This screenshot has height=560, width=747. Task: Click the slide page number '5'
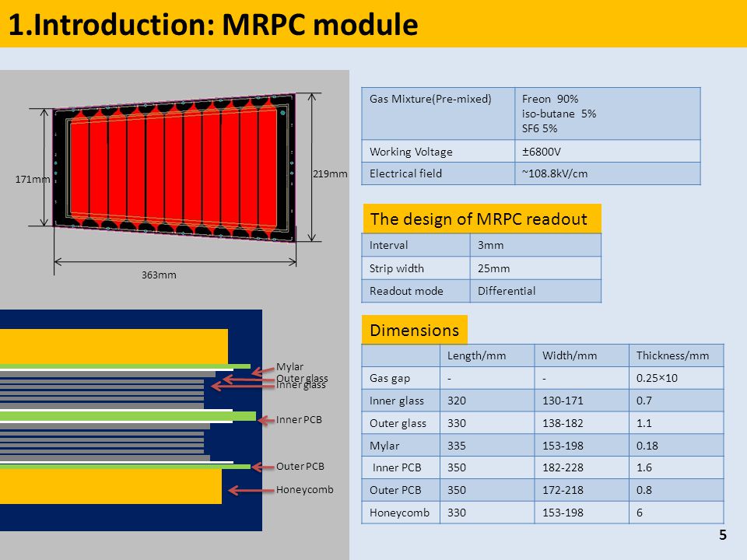tap(723, 535)
